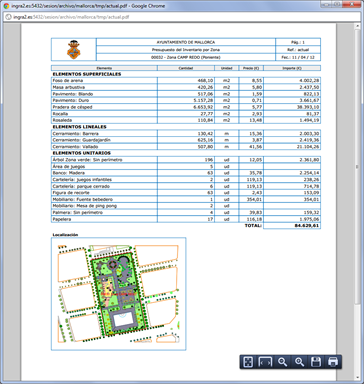Click the Mallorca coat of arms logo
The height and width of the screenshot is (384, 364).
tap(73, 50)
